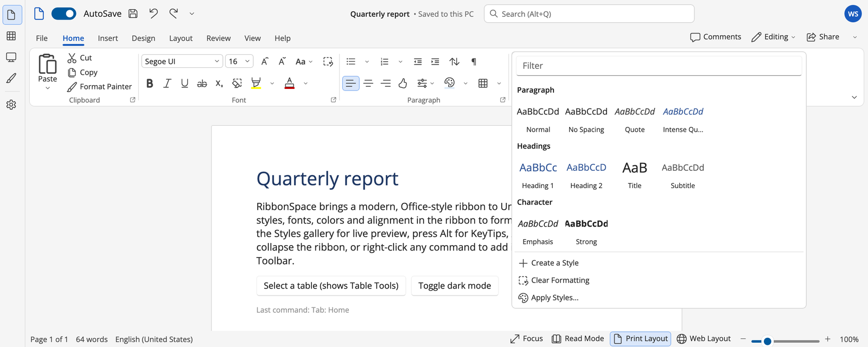Open the Change Case Aa dropdown

[304, 61]
